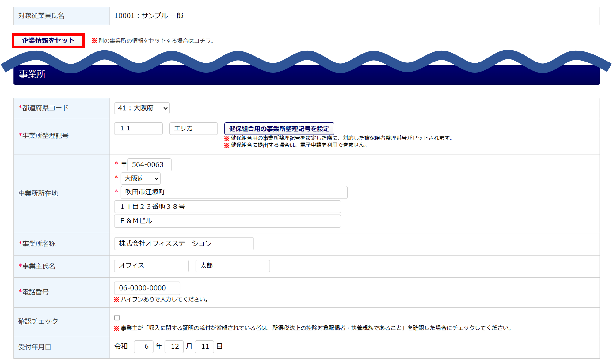
Task: Tick the 確認チェック checkbox
Action: click(x=117, y=317)
